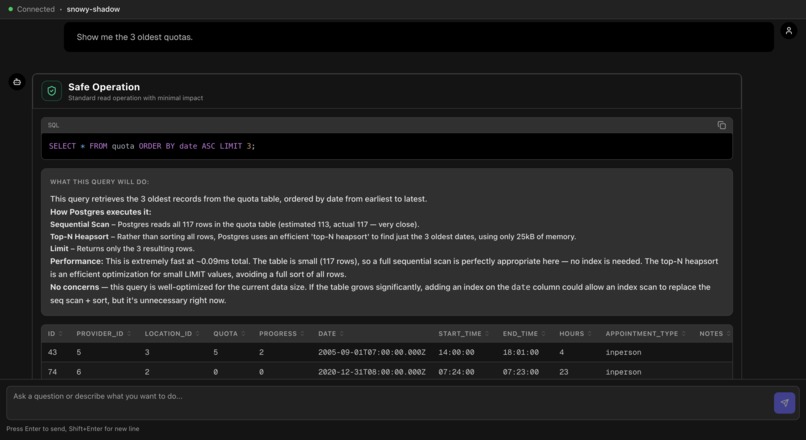Sort table by END_TIME column

(524, 334)
